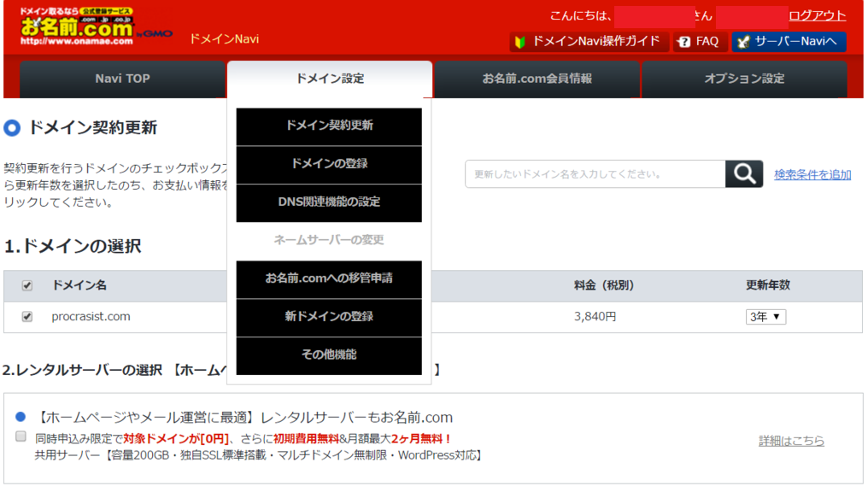Choose DNS関連機能の設定 menu item
This screenshot has height=492, width=868.
click(x=329, y=202)
